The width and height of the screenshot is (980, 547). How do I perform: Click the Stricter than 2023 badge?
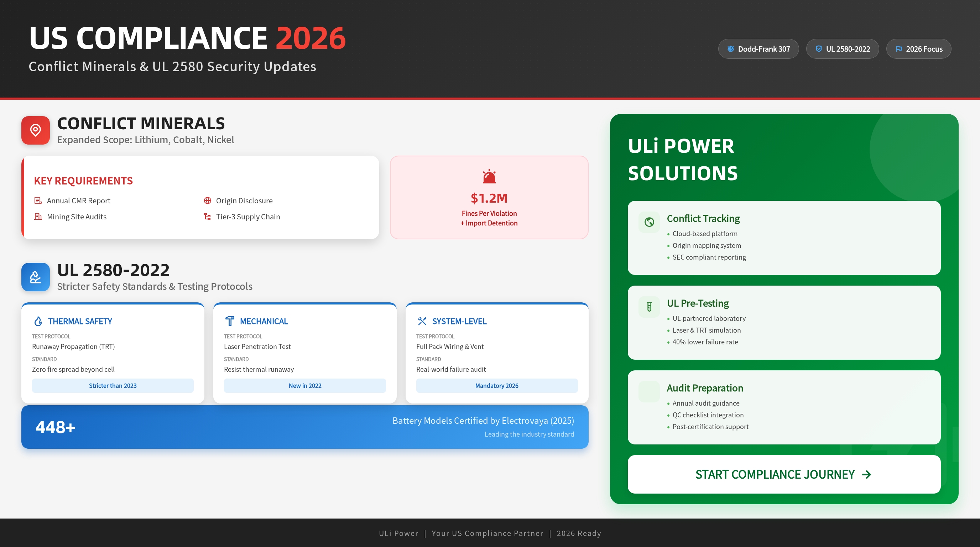[113, 385]
